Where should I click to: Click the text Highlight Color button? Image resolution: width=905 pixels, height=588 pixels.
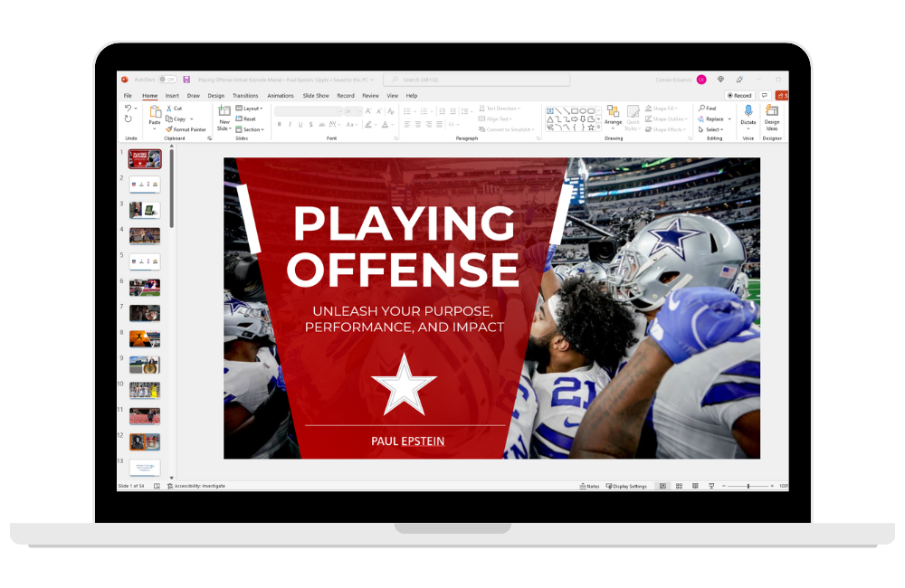click(368, 125)
